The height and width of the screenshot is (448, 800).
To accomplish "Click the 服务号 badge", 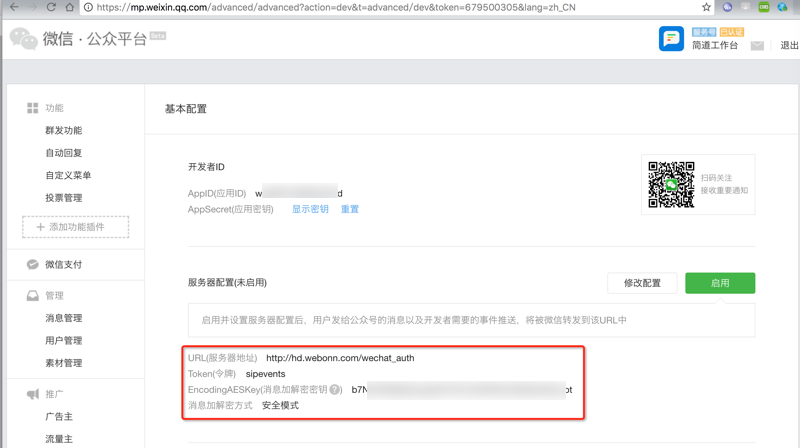I will (704, 32).
